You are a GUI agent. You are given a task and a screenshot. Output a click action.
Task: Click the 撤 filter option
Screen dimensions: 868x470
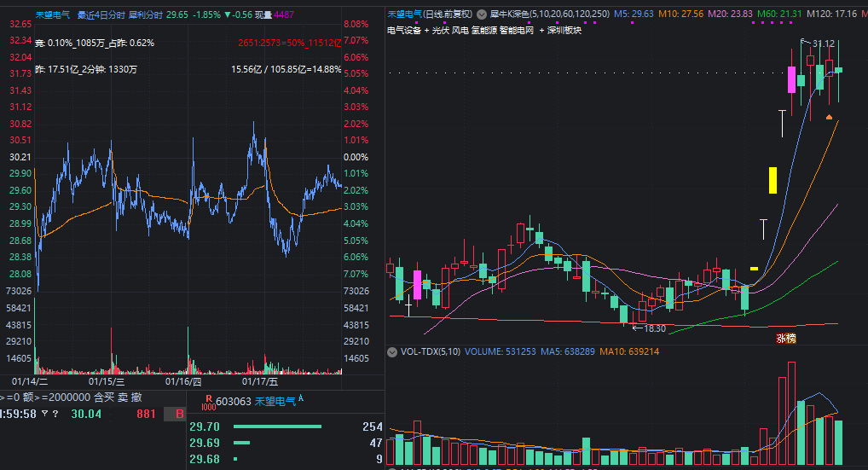click(x=136, y=397)
